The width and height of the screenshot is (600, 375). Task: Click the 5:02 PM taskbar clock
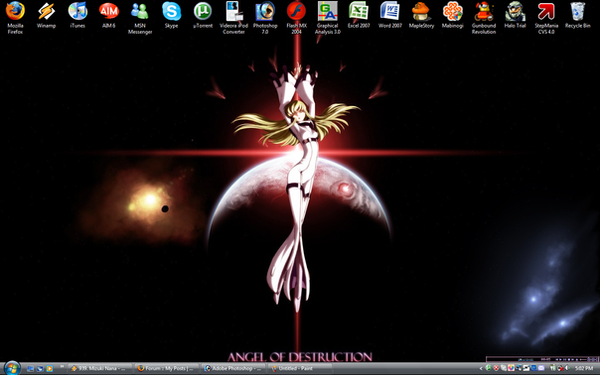(584, 368)
